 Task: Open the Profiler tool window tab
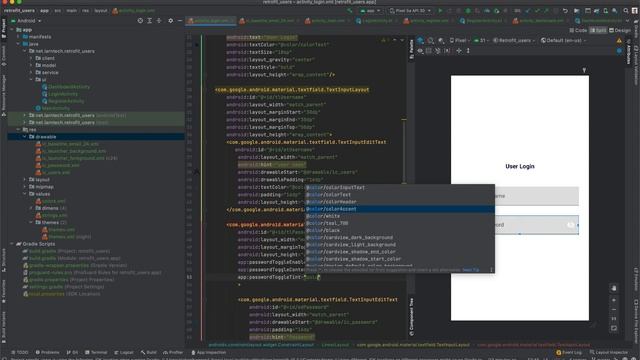click(x=173, y=352)
